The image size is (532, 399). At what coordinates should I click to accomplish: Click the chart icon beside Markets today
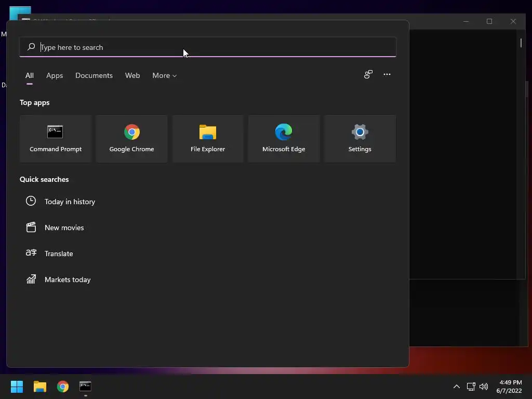[x=31, y=279]
